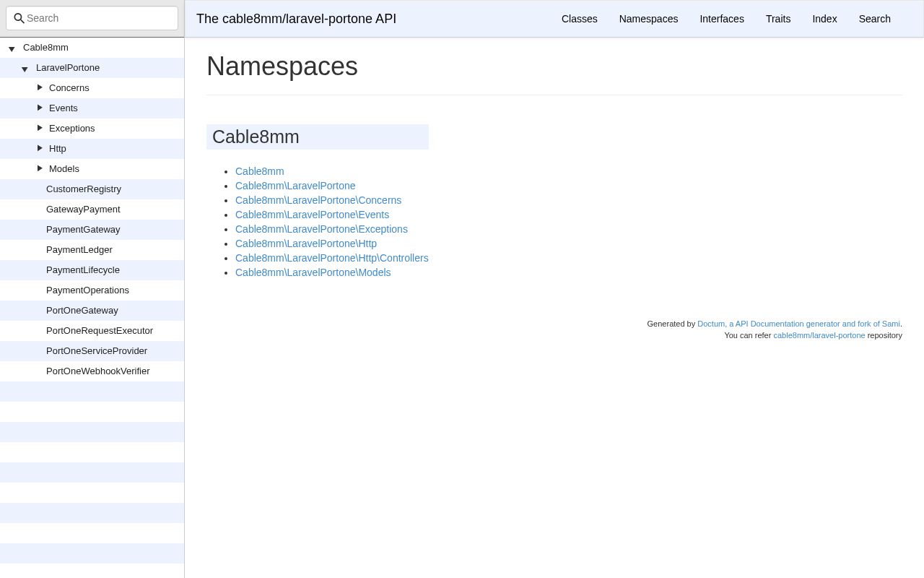Open the Namespaces menu item

point(648,19)
